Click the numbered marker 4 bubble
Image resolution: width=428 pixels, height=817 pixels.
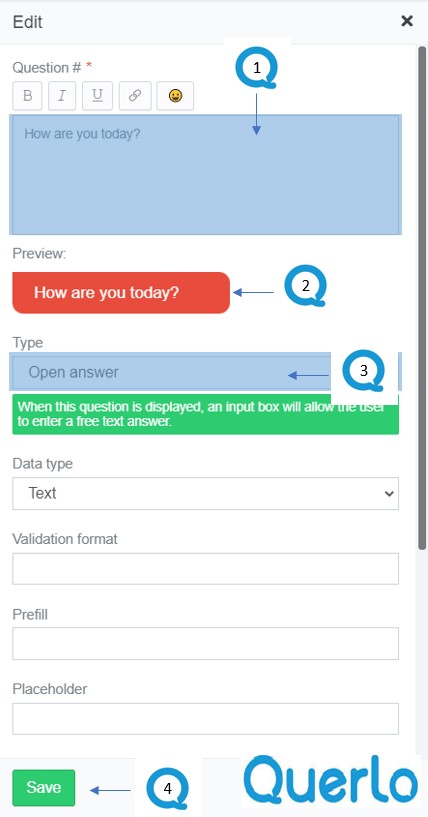(167, 788)
